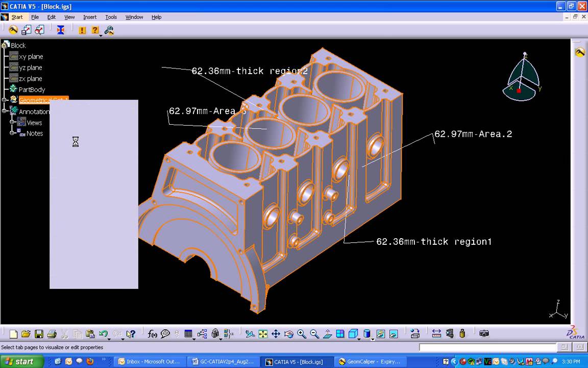
Task: Click the 3D compass in viewport
Action: (x=522, y=77)
